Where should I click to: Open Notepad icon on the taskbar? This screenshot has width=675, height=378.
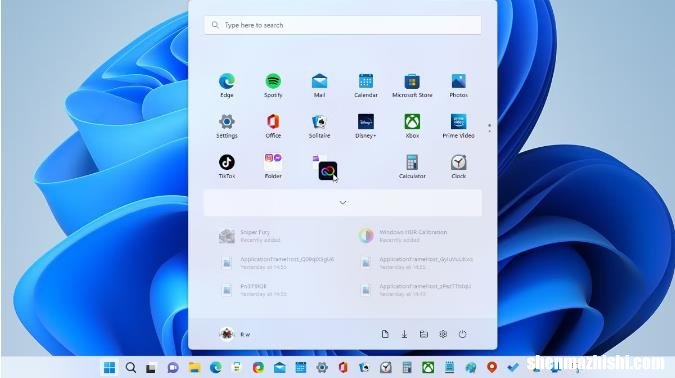coord(449,368)
